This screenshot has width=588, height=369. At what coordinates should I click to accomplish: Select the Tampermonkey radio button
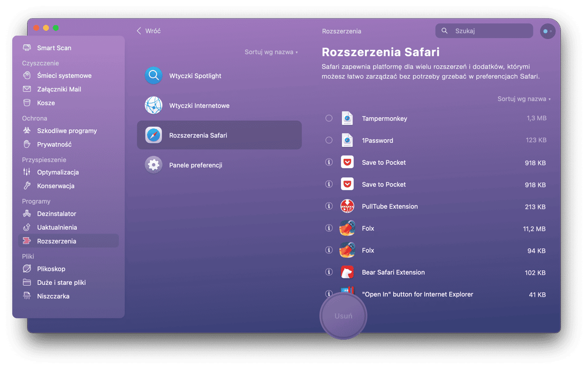pos(329,118)
